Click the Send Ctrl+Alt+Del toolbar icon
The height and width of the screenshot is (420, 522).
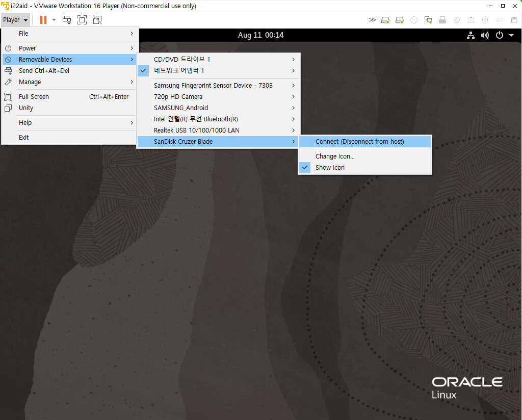[x=67, y=20]
